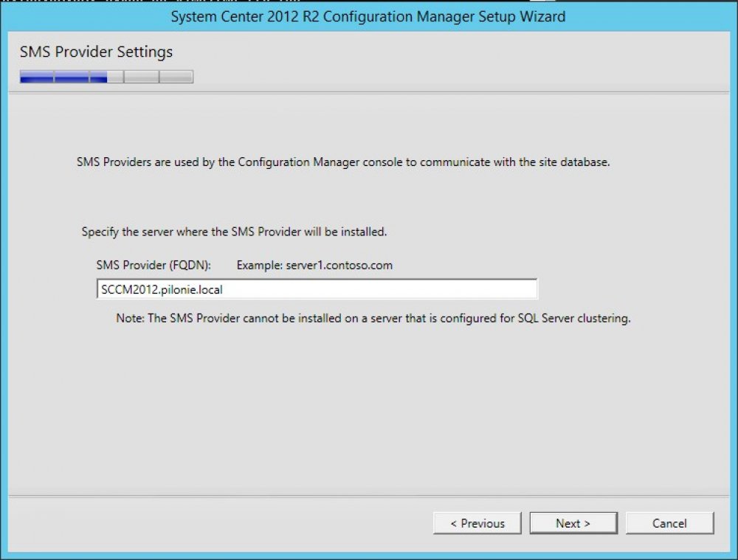Click the wizard progress bar

click(106, 77)
